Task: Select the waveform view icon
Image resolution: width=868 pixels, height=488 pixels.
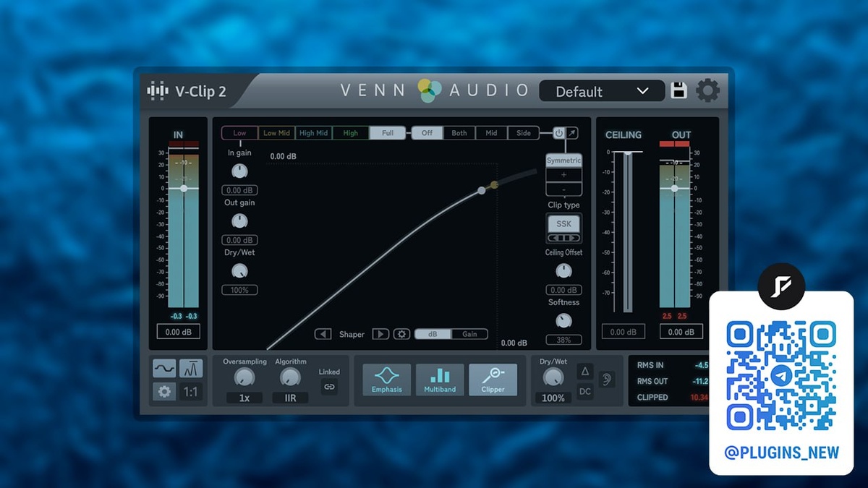Action: point(164,369)
